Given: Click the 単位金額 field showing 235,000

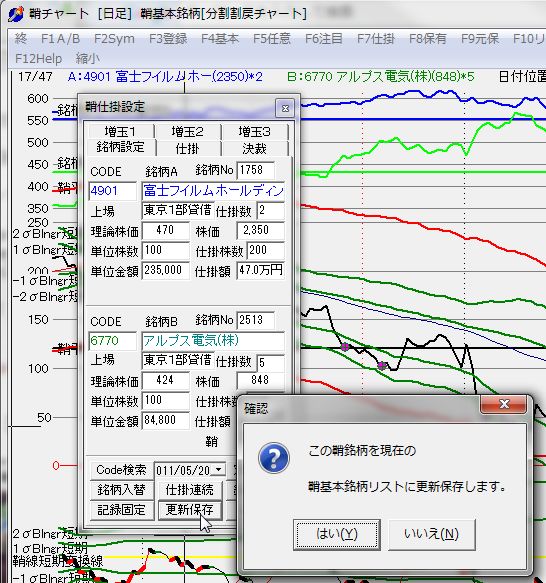Looking at the screenshot, I should (x=166, y=270).
